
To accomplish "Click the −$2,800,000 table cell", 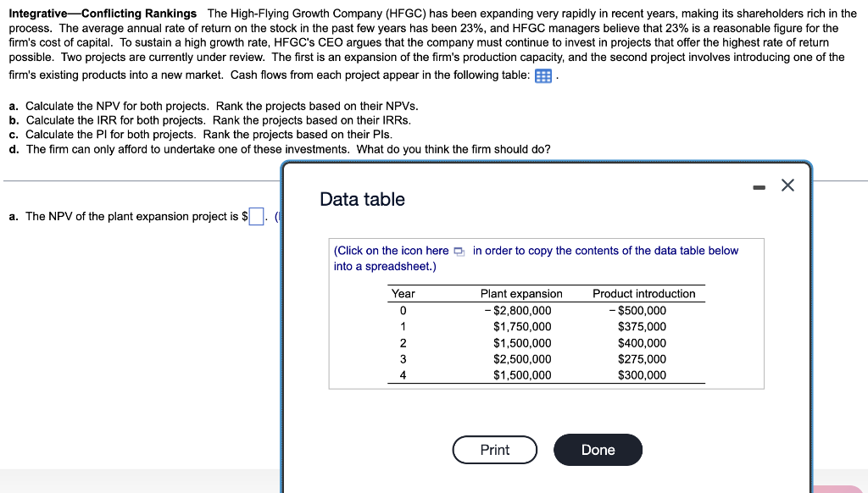I will (x=518, y=310).
